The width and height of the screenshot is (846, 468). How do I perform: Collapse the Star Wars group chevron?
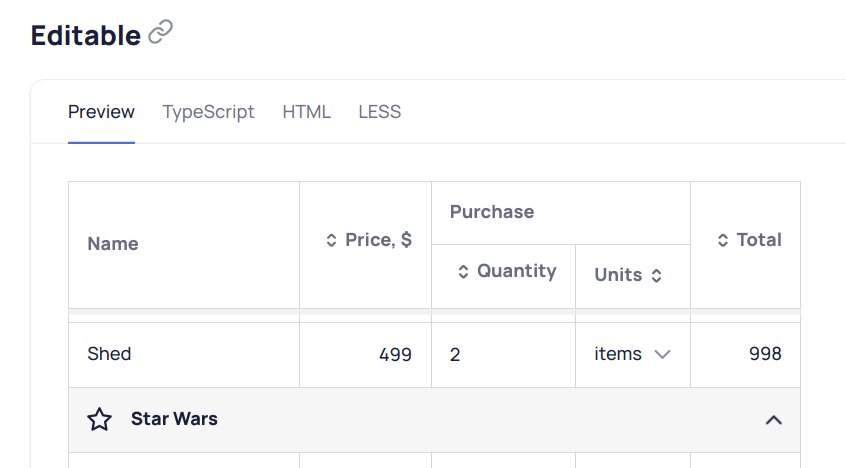[x=773, y=420]
